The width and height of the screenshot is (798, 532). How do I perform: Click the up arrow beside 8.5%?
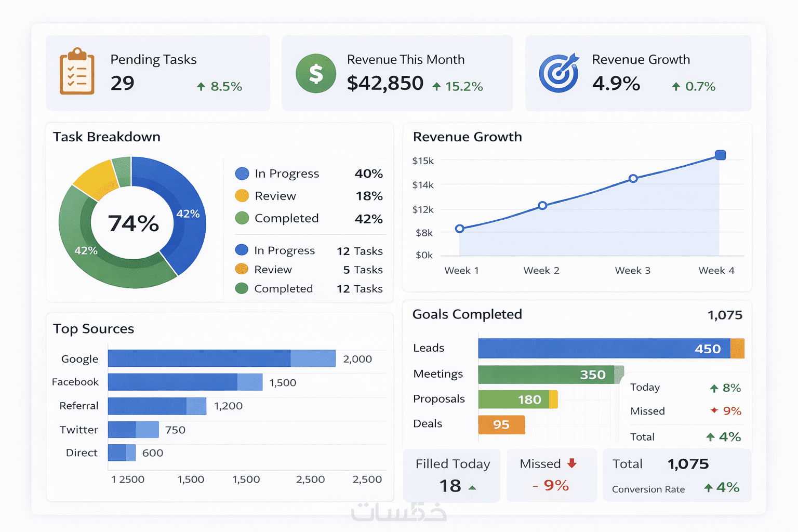point(201,87)
